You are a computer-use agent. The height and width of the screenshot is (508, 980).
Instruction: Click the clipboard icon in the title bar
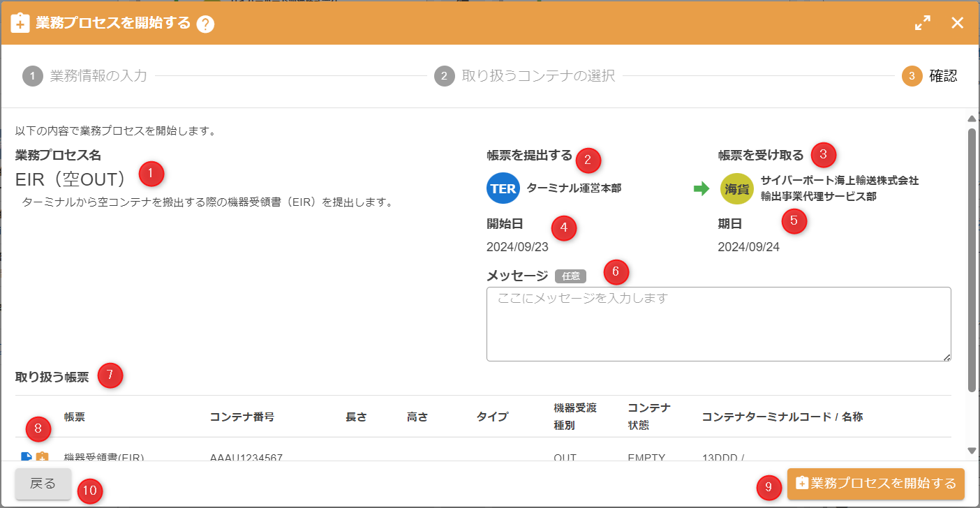[x=20, y=23]
